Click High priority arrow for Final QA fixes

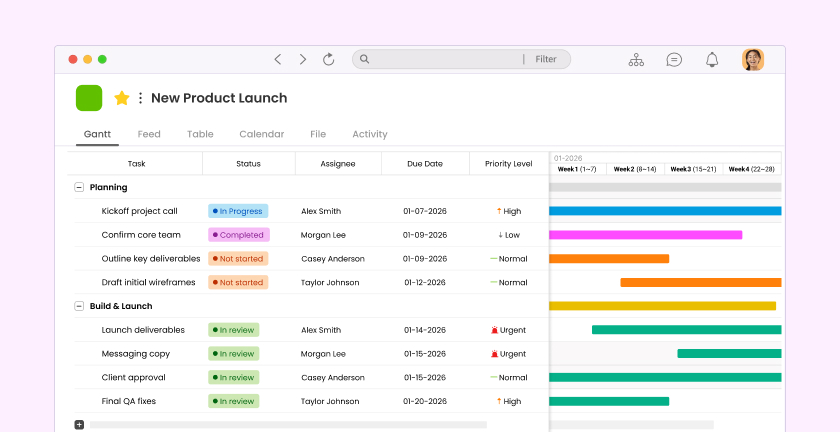[499, 401]
